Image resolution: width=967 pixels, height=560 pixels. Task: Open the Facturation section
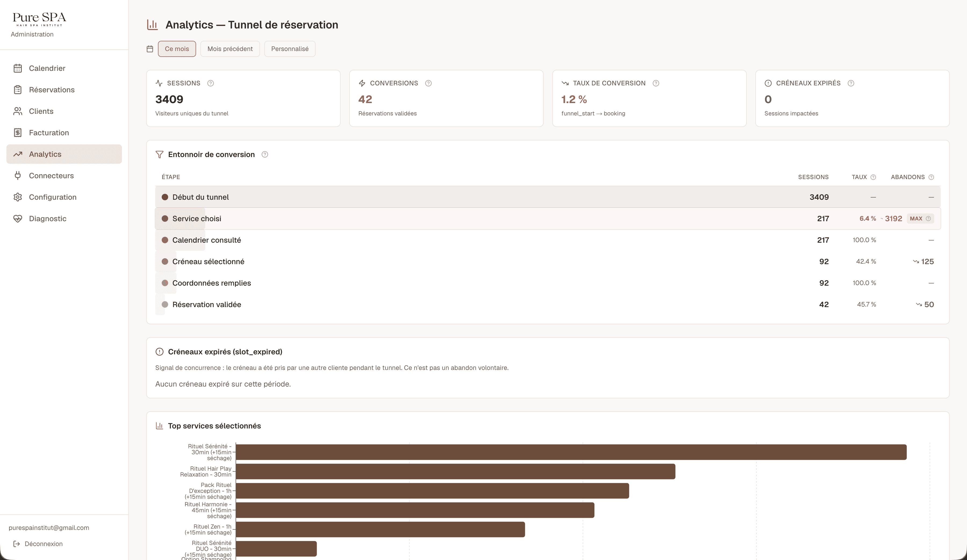click(64, 133)
